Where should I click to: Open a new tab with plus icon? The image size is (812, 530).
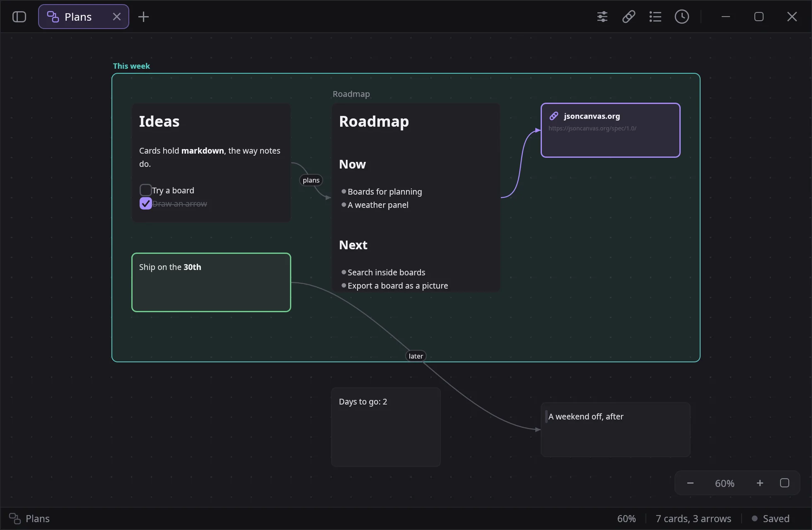point(143,17)
